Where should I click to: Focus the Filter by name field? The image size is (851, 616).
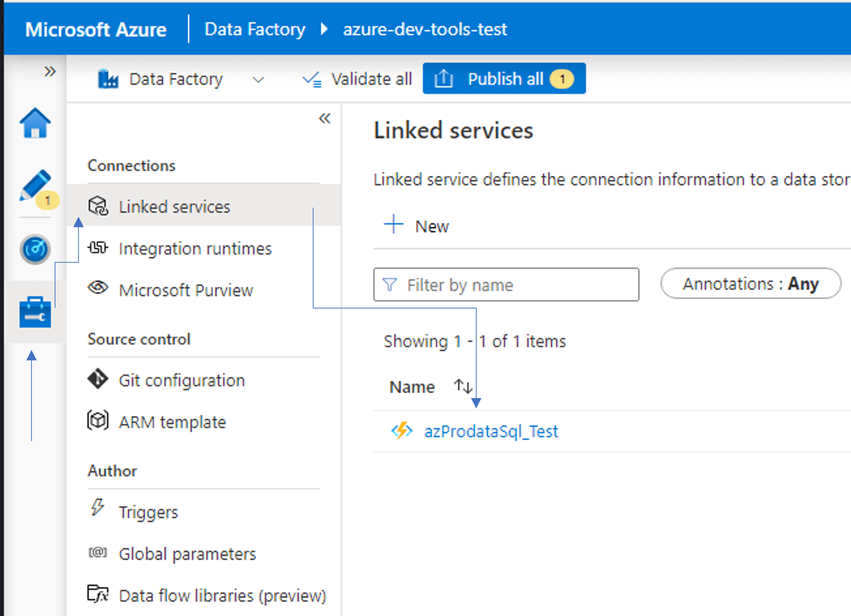point(506,285)
